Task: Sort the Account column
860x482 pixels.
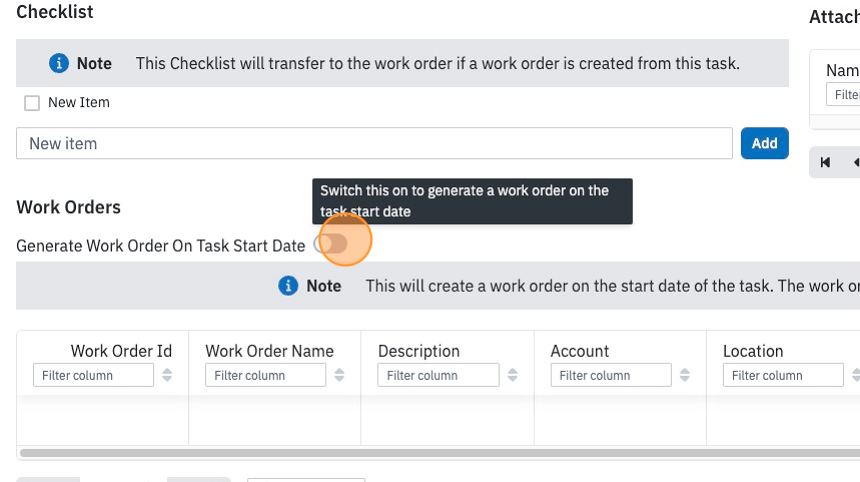Action: point(684,375)
